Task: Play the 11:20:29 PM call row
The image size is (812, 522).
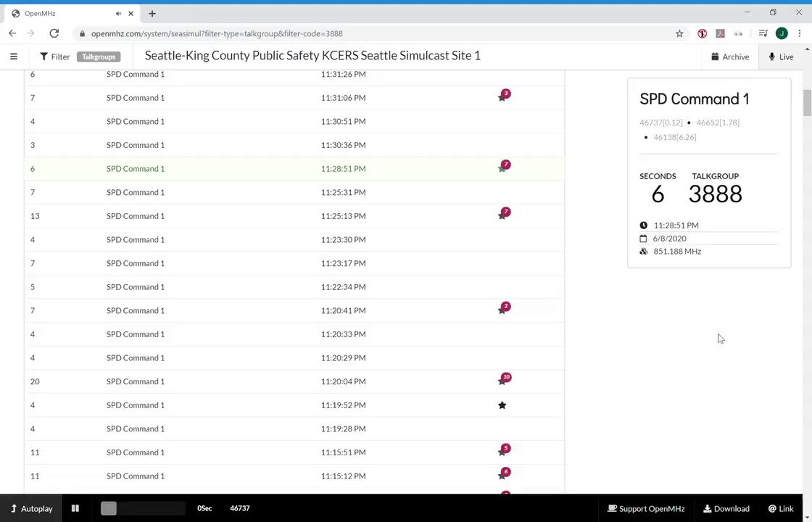Action: [294, 358]
